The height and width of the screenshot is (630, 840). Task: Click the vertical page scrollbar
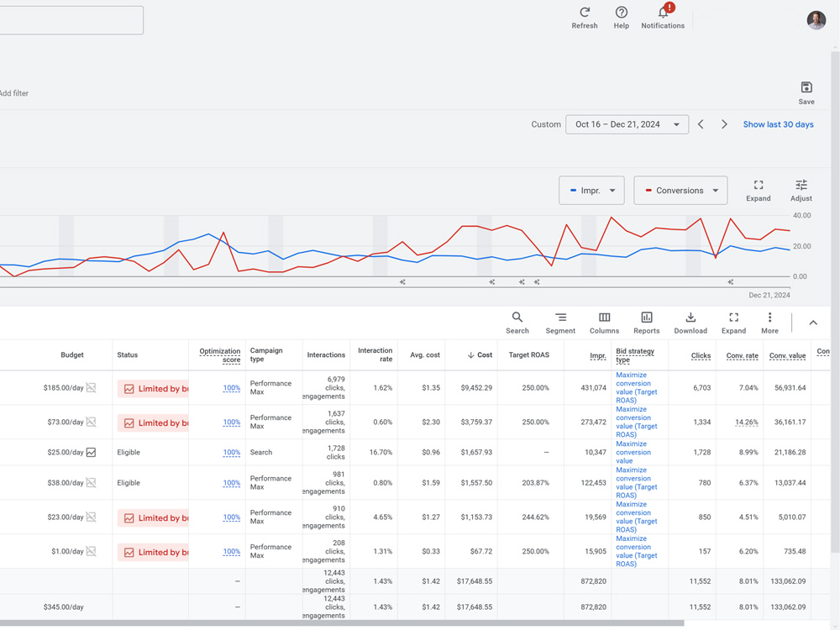[x=835, y=302]
